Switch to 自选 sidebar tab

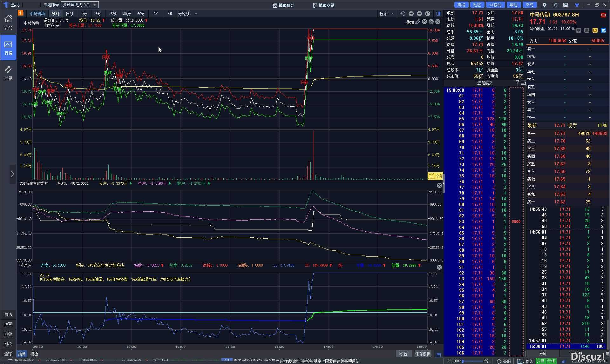(8, 314)
